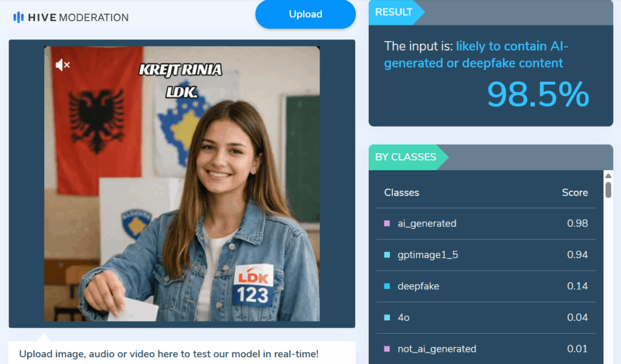Select the deepfake class row
The height and width of the screenshot is (364, 621).
click(486, 286)
